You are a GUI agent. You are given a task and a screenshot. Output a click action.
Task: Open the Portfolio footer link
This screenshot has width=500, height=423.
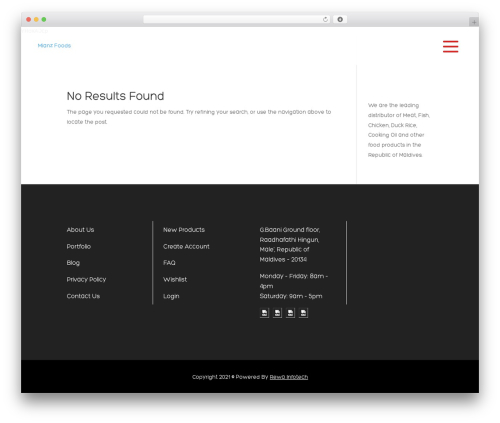click(79, 246)
